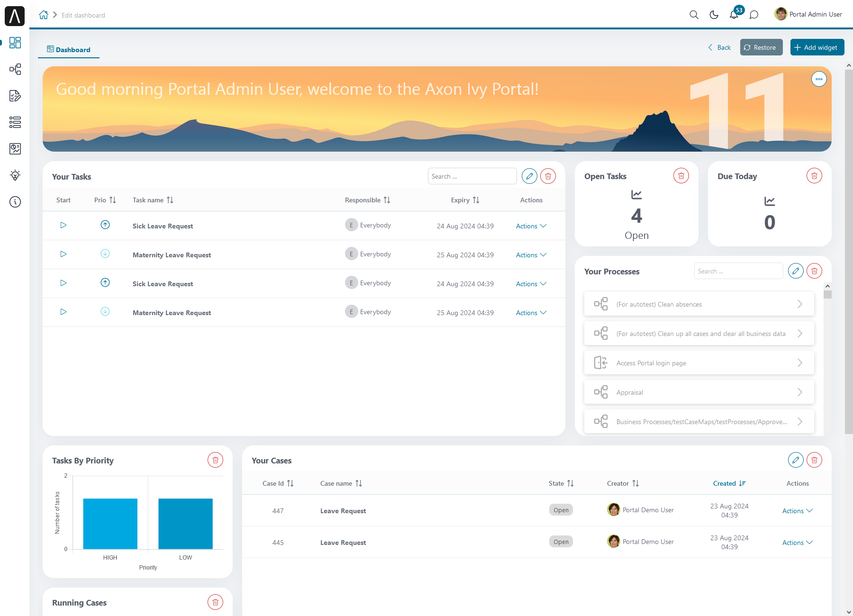Select the Dashboard tab

[x=69, y=50]
